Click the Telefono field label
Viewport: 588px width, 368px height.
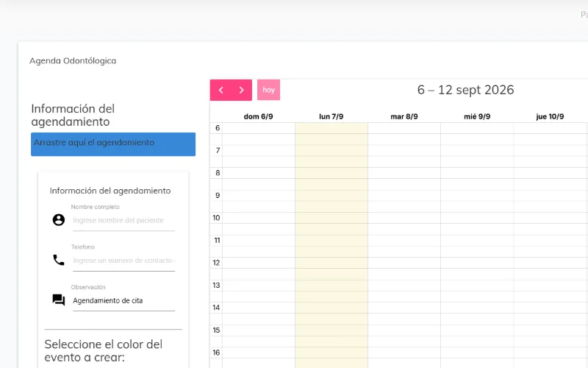(83, 247)
